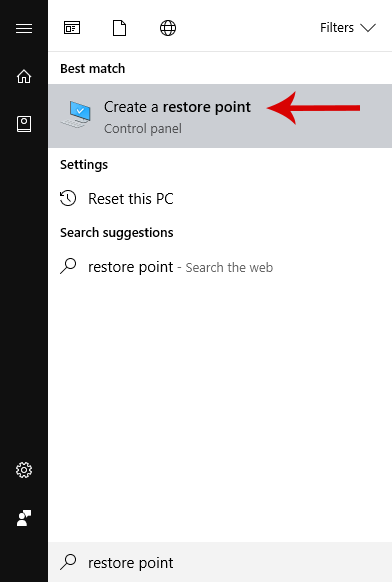Image resolution: width=392 pixels, height=582 pixels.
Task: Click the Search the web link text
Action: [x=229, y=268]
